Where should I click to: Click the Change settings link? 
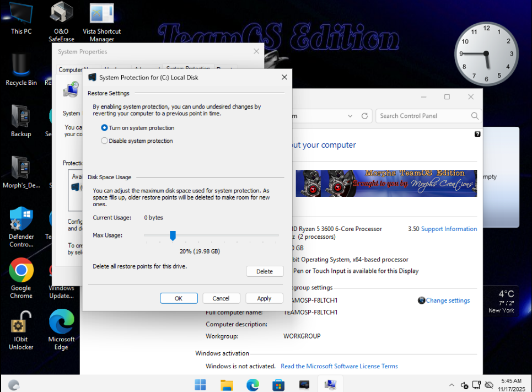[448, 300]
